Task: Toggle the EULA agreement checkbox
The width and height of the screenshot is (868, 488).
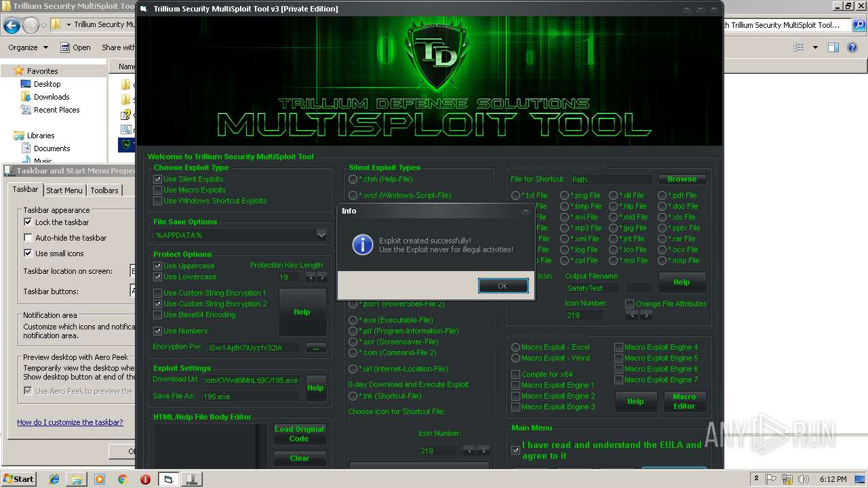Action: point(516,450)
